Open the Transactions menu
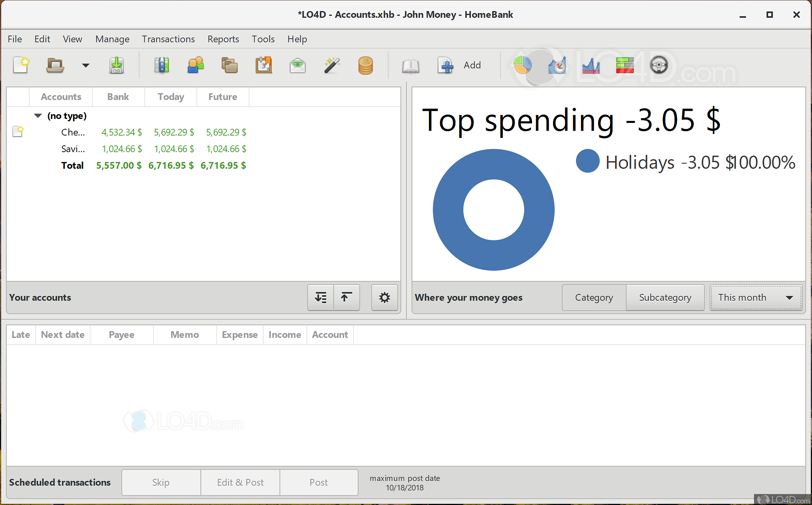This screenshot has width=812, height=505. [x=168, y=39]
